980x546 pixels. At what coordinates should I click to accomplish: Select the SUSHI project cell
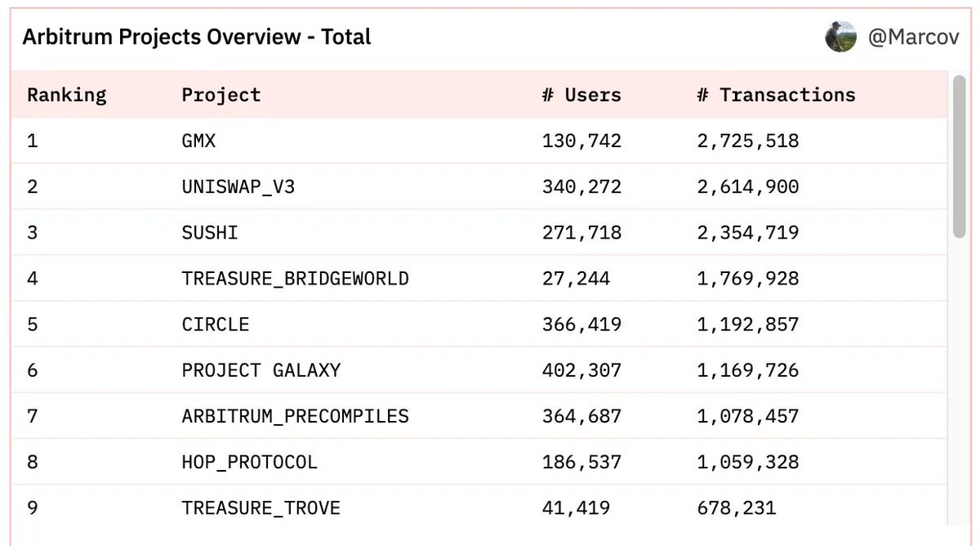tap(210, 233)
